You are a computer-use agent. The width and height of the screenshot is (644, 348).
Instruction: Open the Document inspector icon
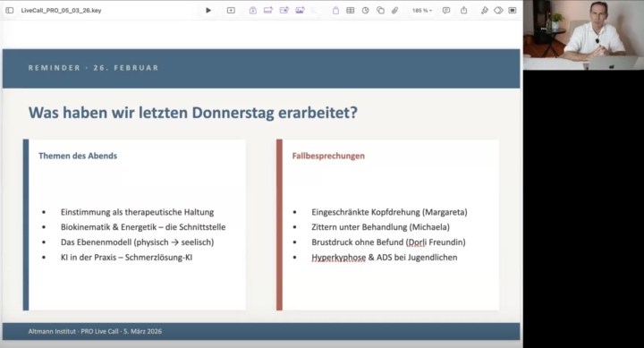pos(513,10)
